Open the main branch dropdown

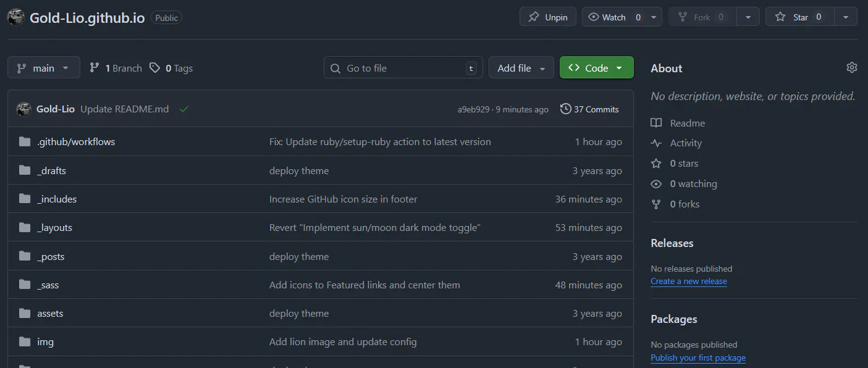(x=44, y=68)
